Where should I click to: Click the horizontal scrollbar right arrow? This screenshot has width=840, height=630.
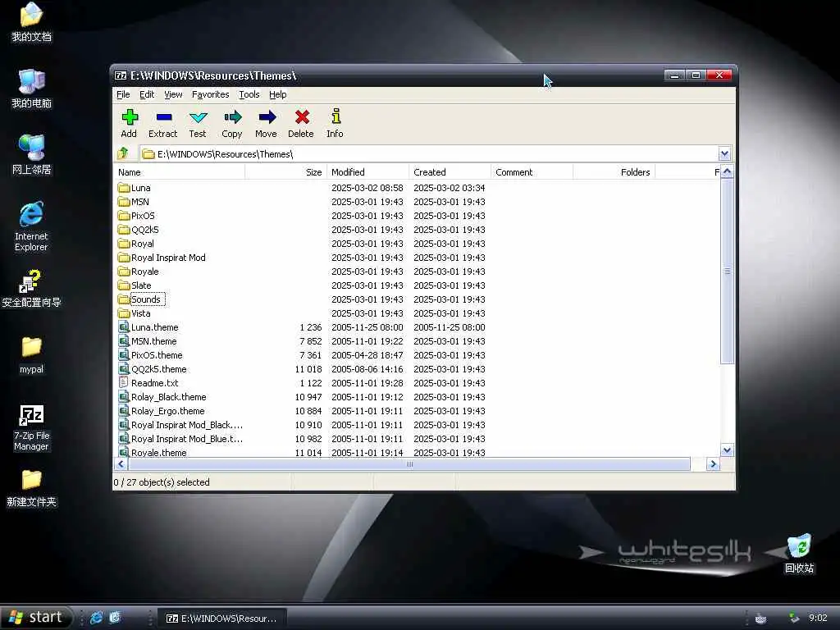[713, 464]
